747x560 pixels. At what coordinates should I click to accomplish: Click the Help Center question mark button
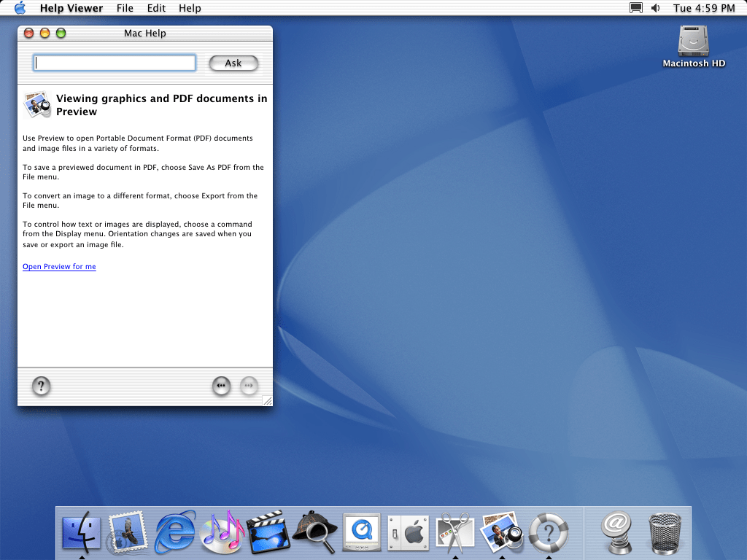point(42,386)
